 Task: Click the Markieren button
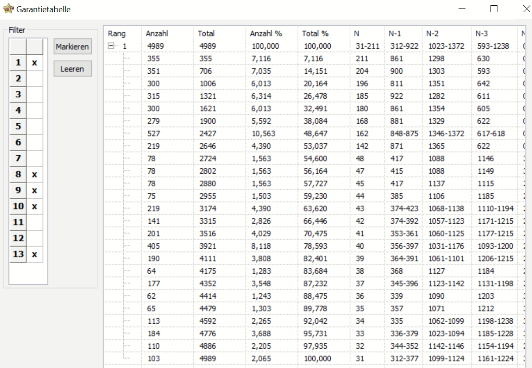(73, 46)
